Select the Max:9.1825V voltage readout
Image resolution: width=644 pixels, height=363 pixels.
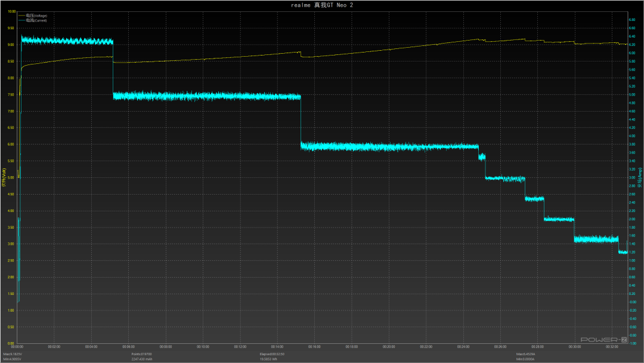point(13,354)
